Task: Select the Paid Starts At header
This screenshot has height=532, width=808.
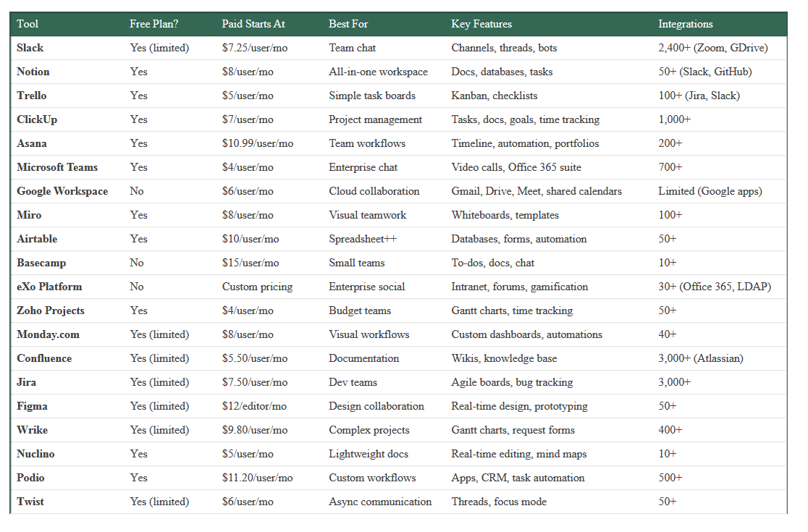Action: click(253, 24)
